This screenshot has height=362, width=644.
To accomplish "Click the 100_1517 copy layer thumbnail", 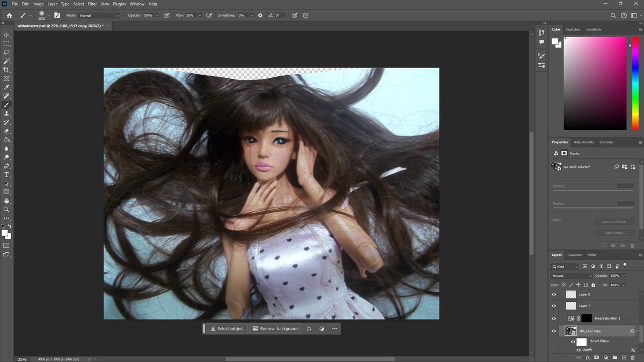I will (x=570, y=331).
